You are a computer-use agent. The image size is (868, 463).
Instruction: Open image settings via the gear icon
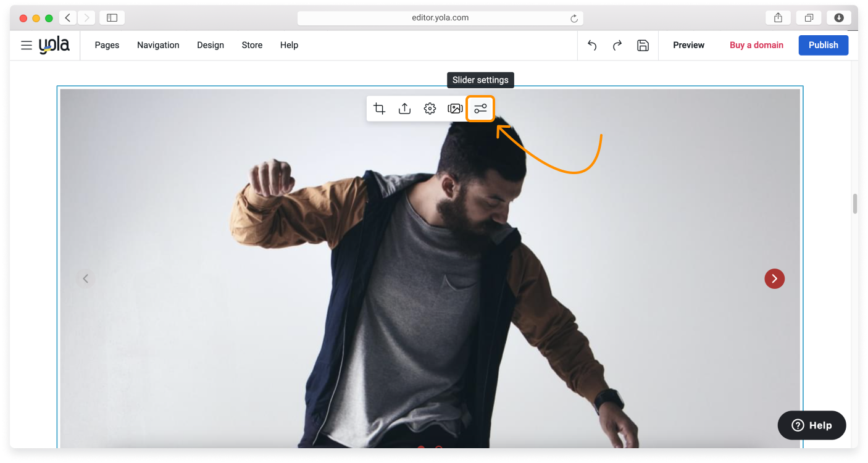(x=430, y=108)
